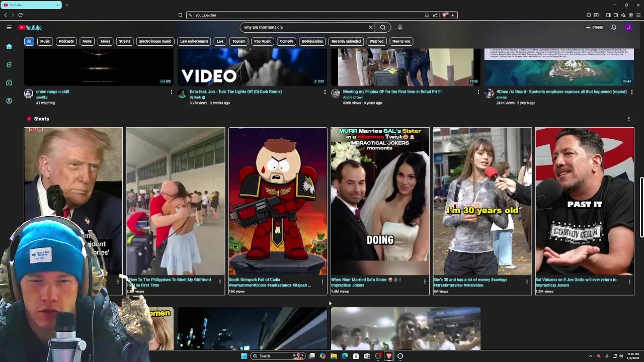The height and width of the screenshot is (362, 644).
Task: Clear the search box with the X
Action: [x=371, y=28]
